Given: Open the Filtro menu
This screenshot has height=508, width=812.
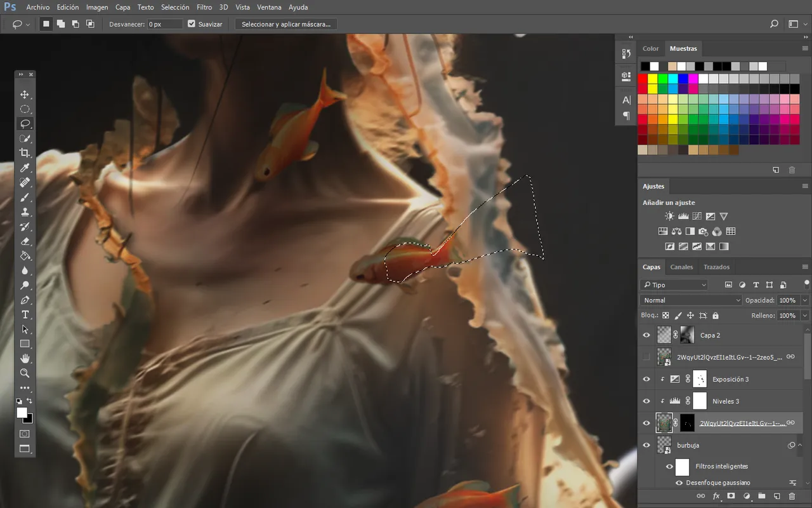Looking at the screenshot, I should [x=204, y=7].
